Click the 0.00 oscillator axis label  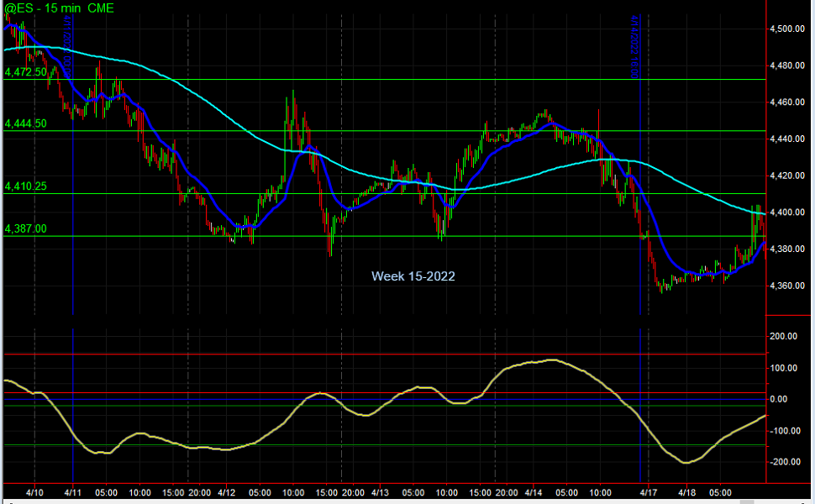(779, 399)
